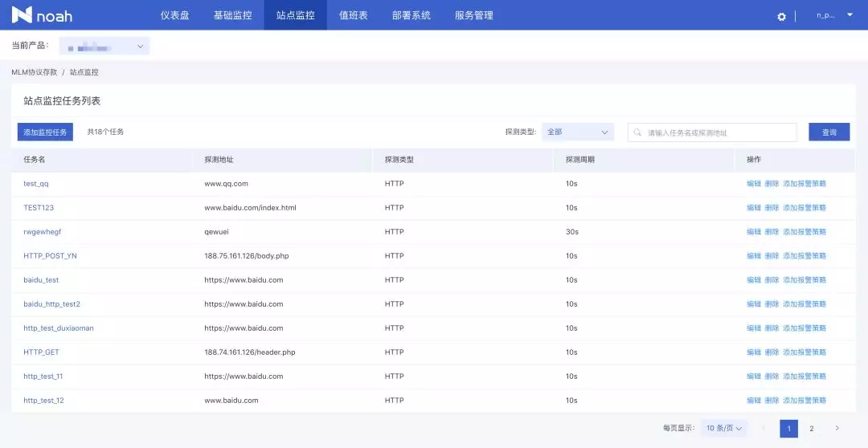Screen dimensions: 868x448
Task: Open the http_test_11 task
Action: [x=43, y=376]
